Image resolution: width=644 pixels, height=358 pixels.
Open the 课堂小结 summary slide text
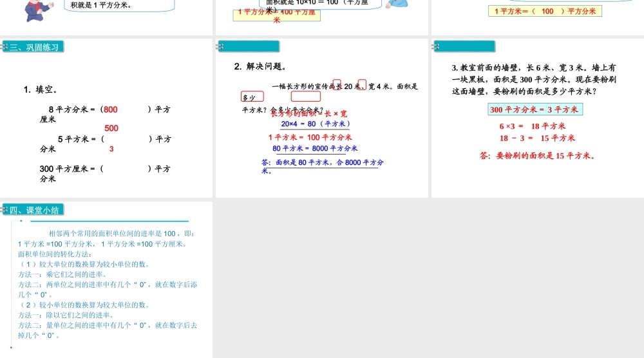[x=108, y=284]
